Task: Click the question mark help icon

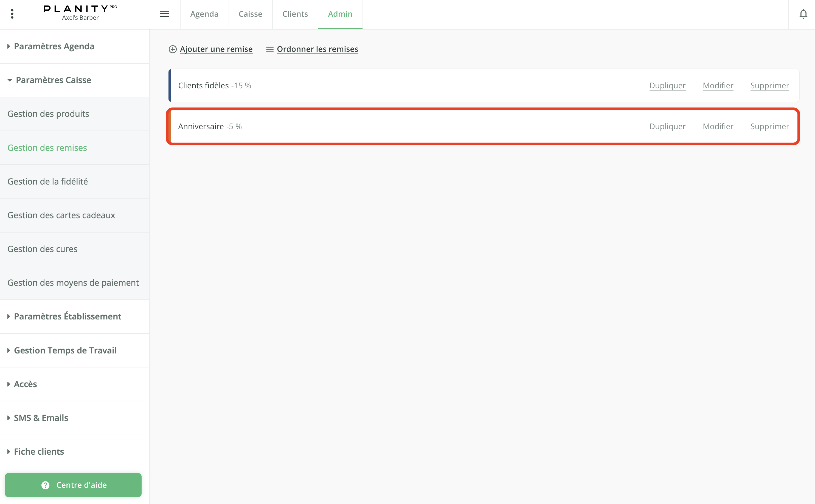Action: (x=45, y=485)
